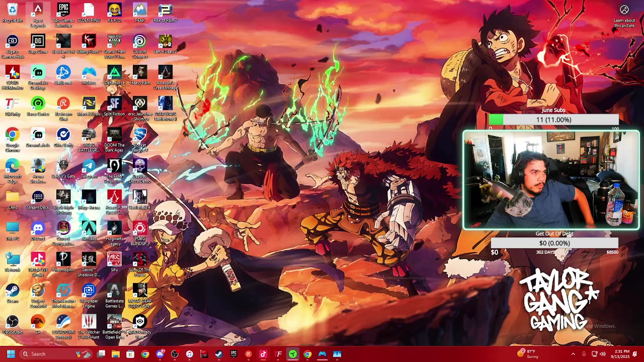Click the Get Out Of Debt progress bar
Image resolution: width=644 pixels, height=362 pixels.
[x=554, y=243]
